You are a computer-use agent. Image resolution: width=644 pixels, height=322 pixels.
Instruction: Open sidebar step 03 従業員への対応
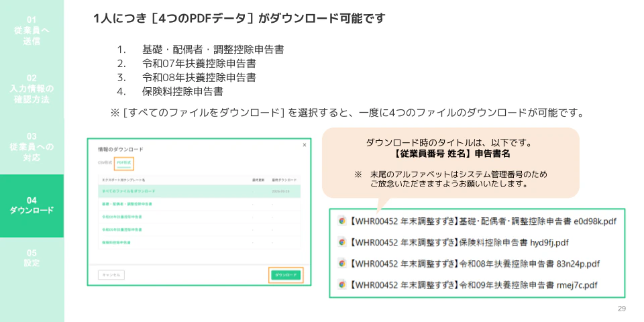click(x=32, y=147)
